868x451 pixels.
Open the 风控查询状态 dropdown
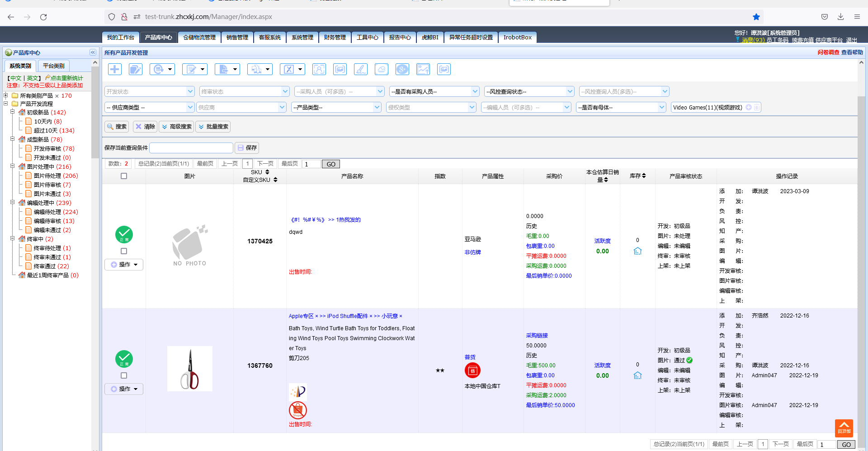coord(529,91)
